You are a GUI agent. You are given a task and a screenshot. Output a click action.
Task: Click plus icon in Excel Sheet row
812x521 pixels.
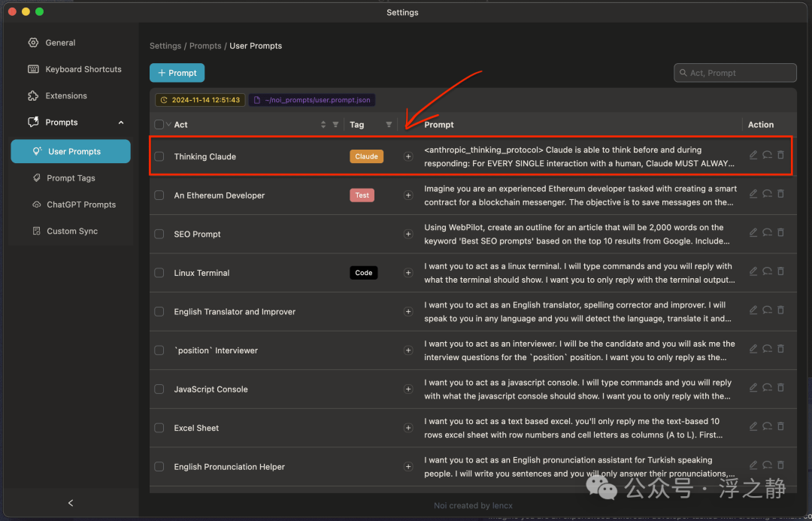click(408, 428)
